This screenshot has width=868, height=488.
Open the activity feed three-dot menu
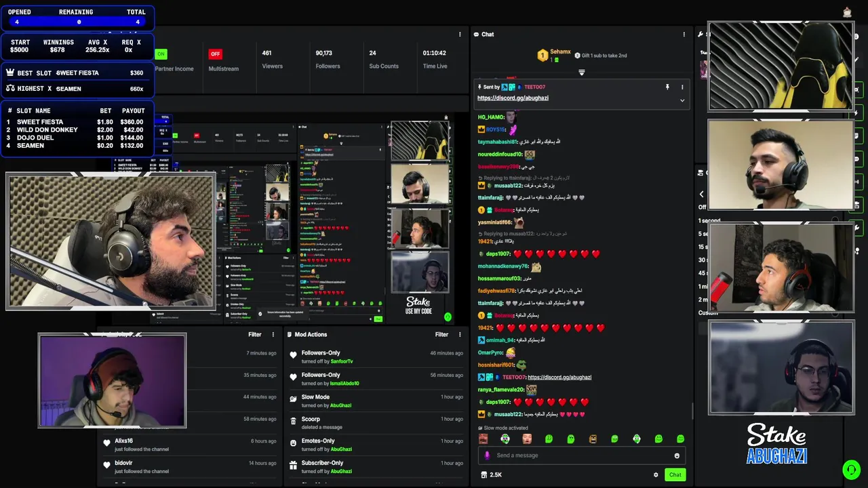pyautogui.click(x=273, y=335)
